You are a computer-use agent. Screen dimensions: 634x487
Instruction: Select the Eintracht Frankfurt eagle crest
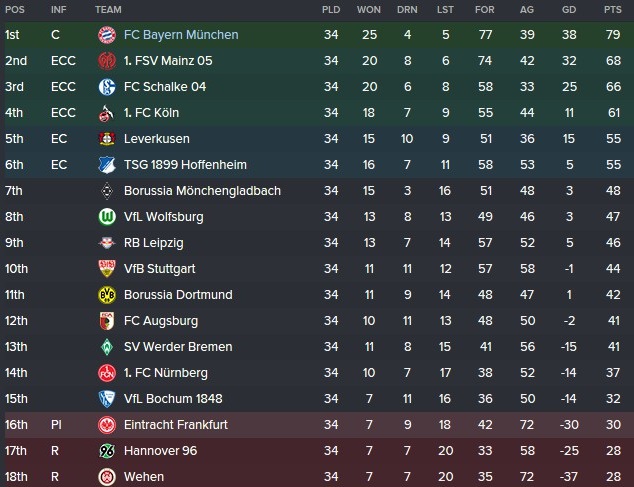click(107, 425)
